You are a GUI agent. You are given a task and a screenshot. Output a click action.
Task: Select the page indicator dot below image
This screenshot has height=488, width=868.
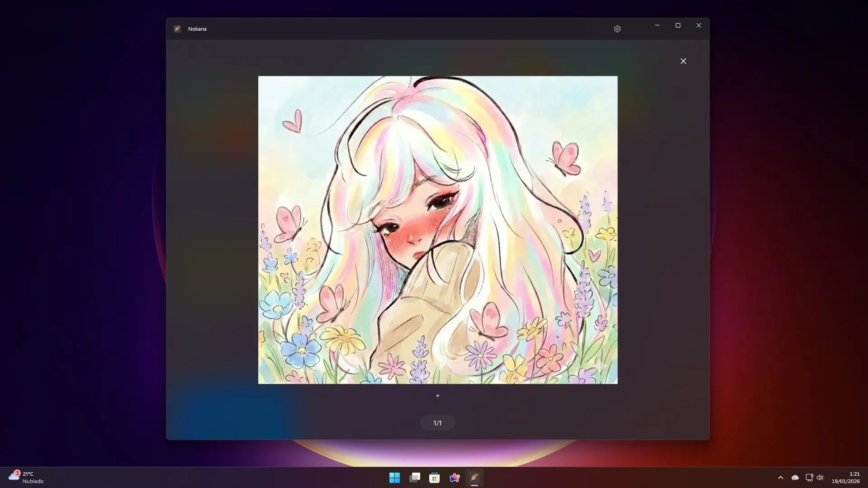click(437, 396)
